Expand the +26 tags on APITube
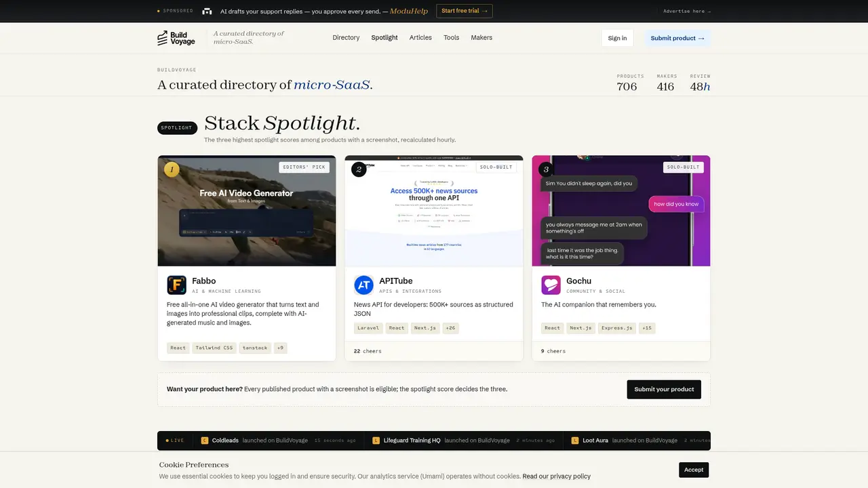The image size is (868, 488). 450,328
